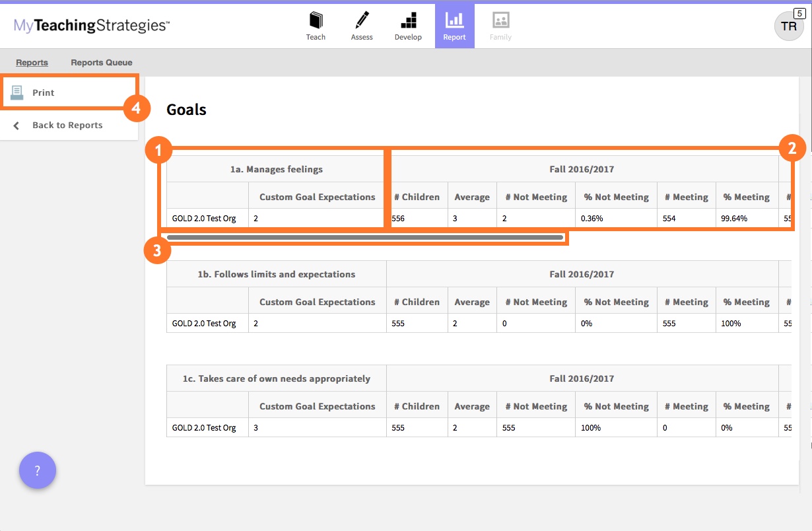Viewport: 812px width, 531px height.
Task: Open the Family section icon
Action: click(500, 24)
